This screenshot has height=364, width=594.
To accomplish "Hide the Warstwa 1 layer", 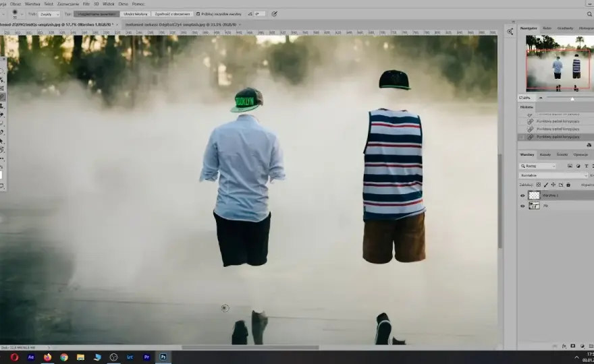I will click(x=522, y=195).
